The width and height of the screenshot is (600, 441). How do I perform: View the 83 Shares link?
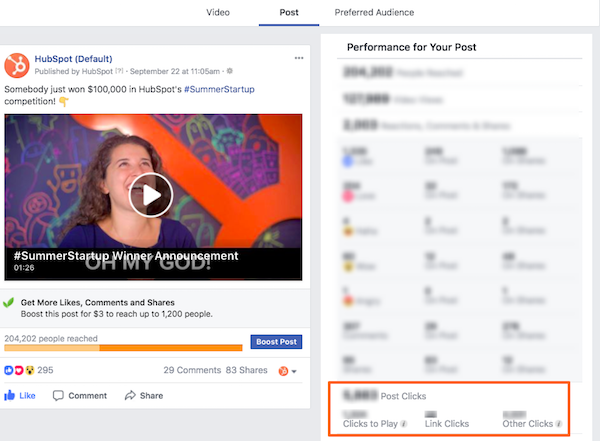(247, 371)
